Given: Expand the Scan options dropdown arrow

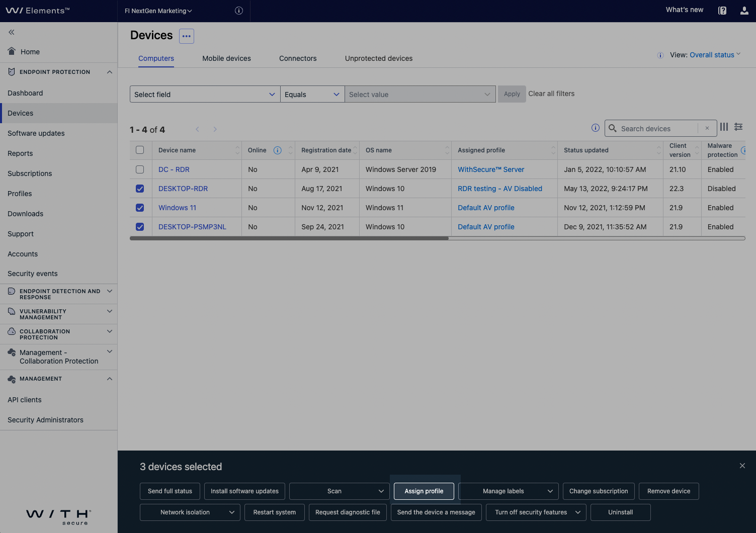Looking at the screenshot, I should point(381,491).
